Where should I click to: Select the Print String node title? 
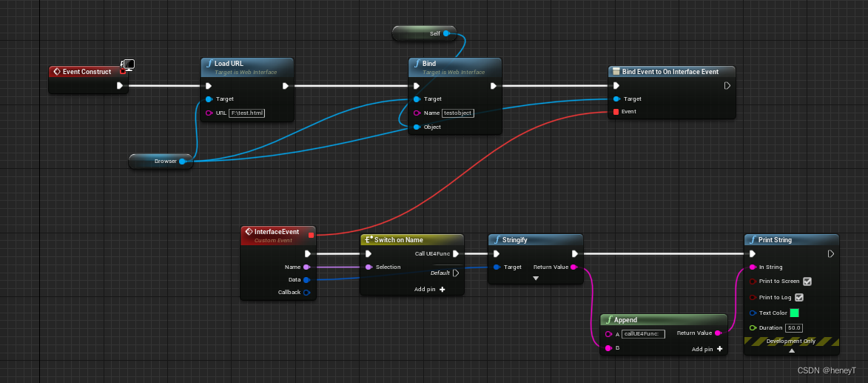coord(775,240)
